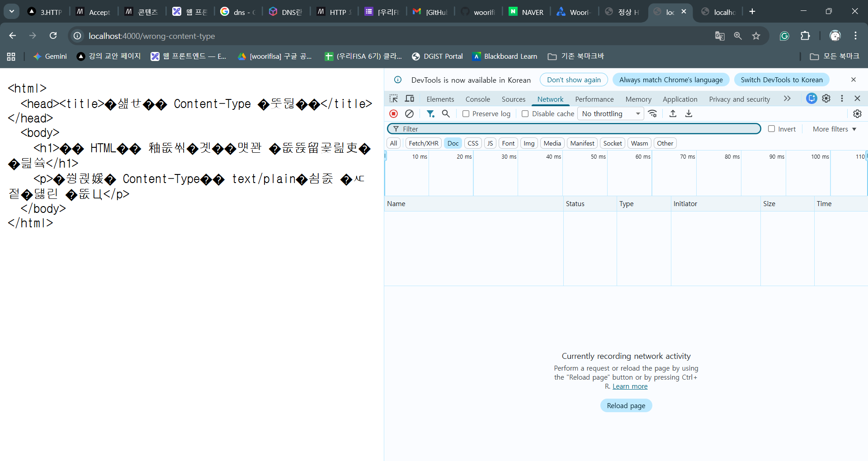Screen dimensions: 868x461
Task: Clear the network log
Action: pyautogui.click(x=409, y=114)
